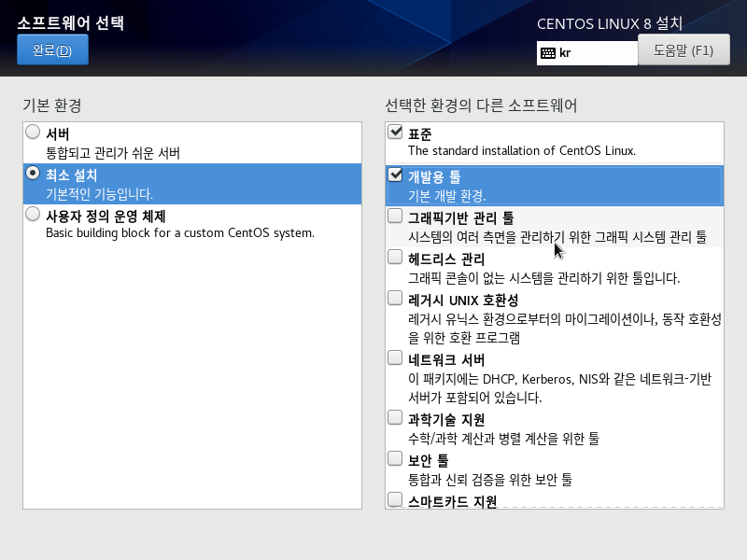Click 선택한 환경의 다른 소프트웨어 heading
This screenshot has width=747, height=560.
pyautogui.click(x=481, y=105)
